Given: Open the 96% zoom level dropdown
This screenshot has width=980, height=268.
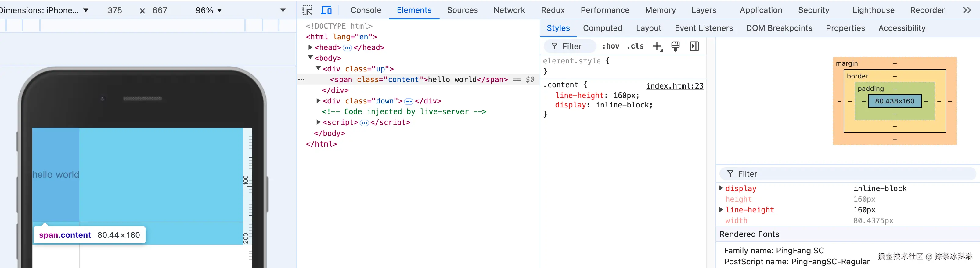Looking at the screenshot, I should pos(208,10).
